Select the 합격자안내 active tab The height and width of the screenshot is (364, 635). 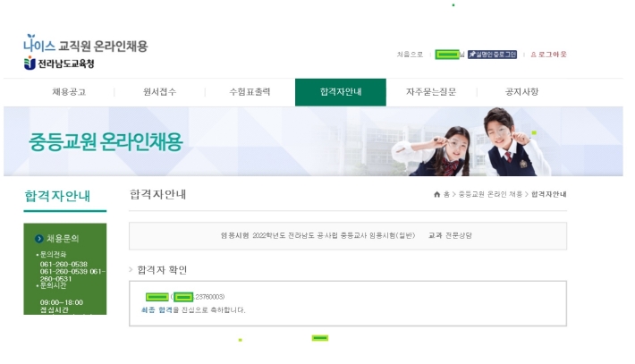(x=341, y=92)
